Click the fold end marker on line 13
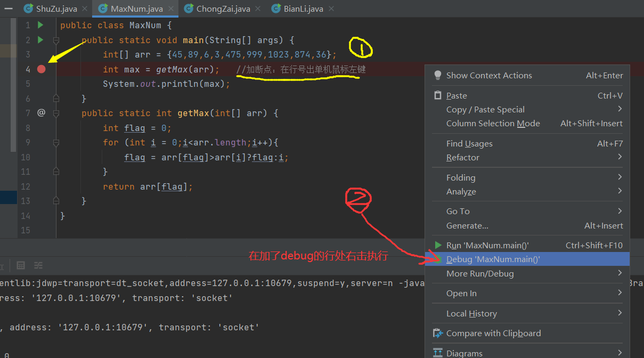644x358 pixels. point(56,201)
